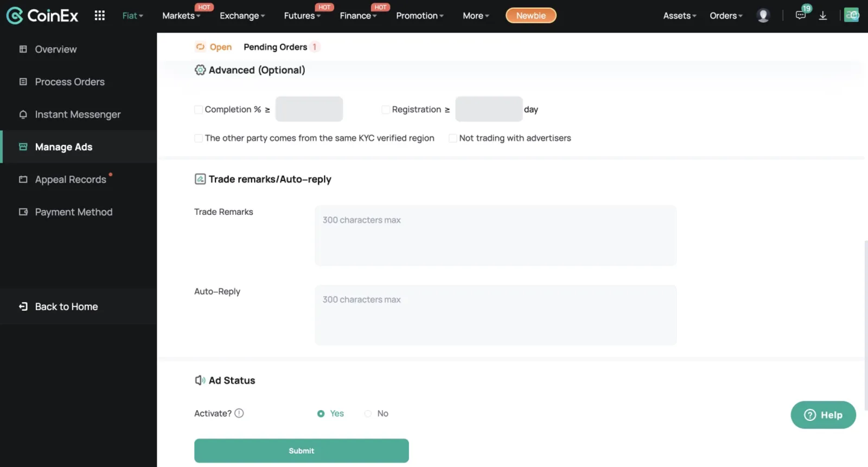Click the Newbie button
868x467 pixels.
point(531,16)
